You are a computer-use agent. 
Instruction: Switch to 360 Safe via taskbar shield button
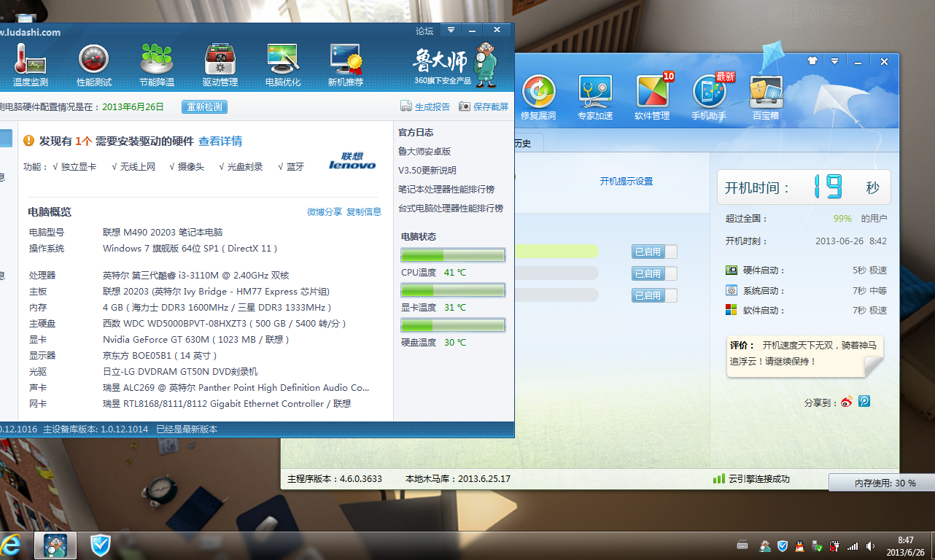tap(101, 545)
